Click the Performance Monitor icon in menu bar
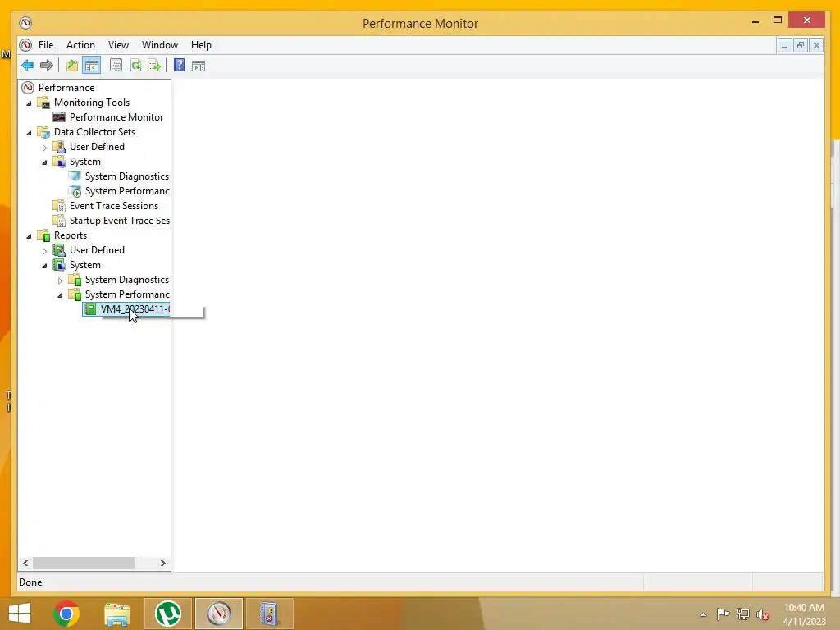 [25, 45]
